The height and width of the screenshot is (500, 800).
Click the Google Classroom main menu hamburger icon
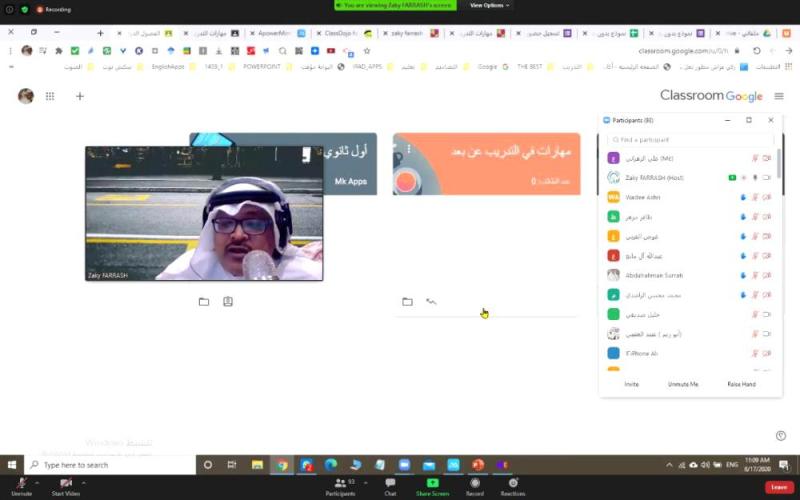pos(779,96)
